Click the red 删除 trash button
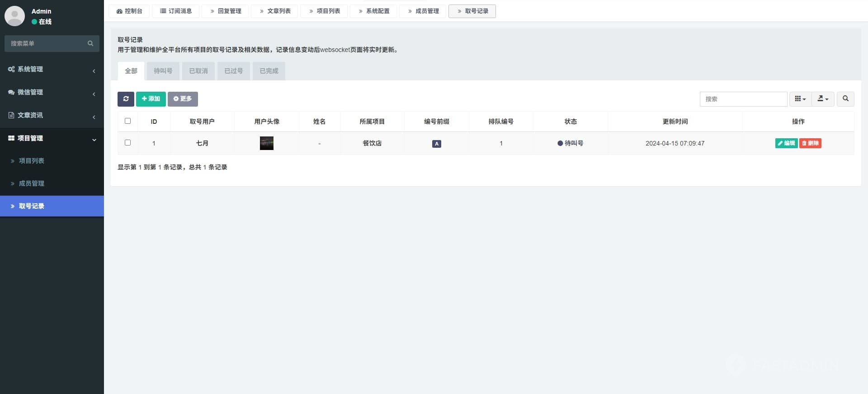Image resolution: width=868 pixels, height=394 pixels. (810, 143)
